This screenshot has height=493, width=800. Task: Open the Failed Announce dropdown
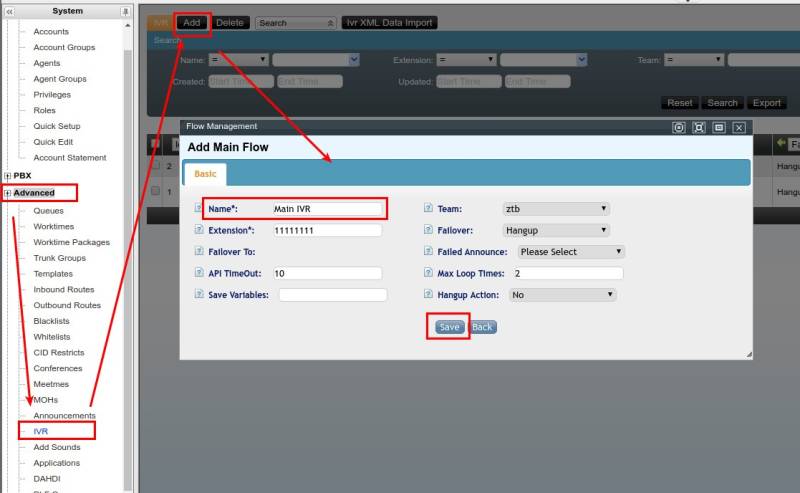571,252
